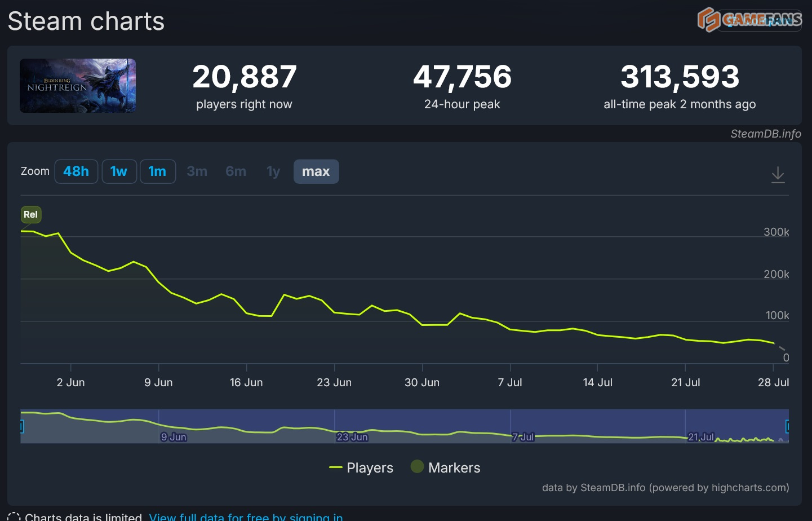812x521 pixels.
Task: Open the Elden Ring Nightreign game thumbnail
Action: click(78, 86)
